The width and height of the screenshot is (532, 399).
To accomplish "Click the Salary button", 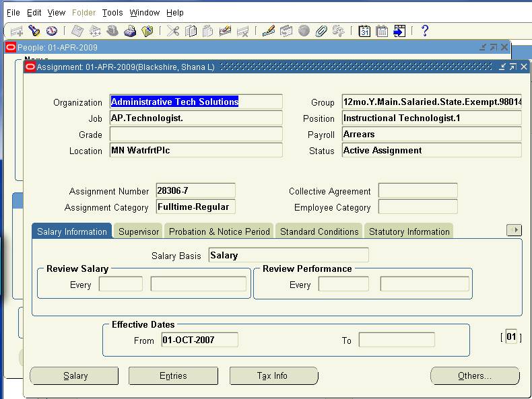I will coord(74,375).
